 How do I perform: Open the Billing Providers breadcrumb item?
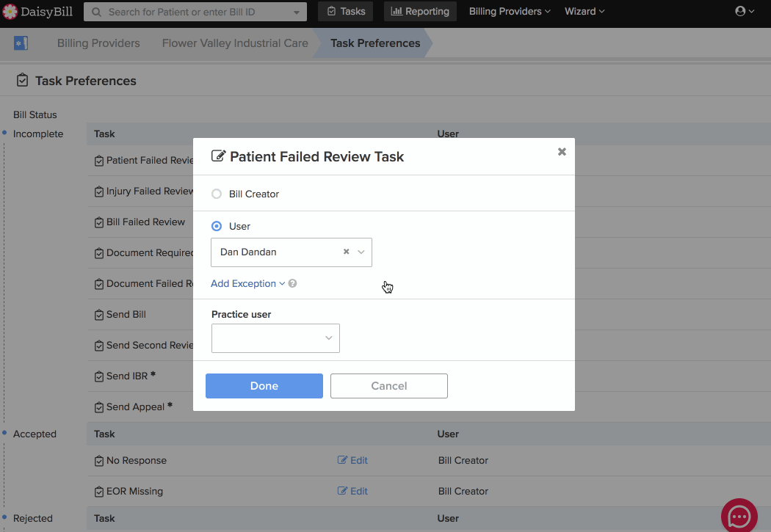pos(98,43)
